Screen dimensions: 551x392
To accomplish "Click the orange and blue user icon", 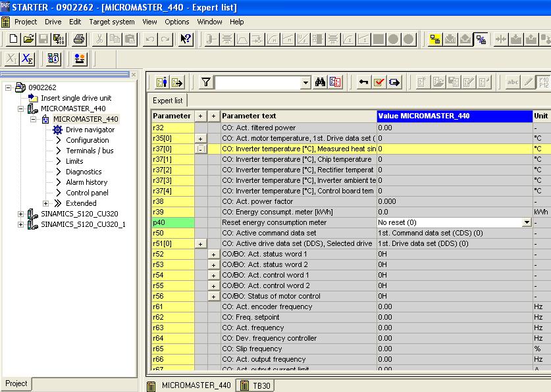I will coord(80,59).
